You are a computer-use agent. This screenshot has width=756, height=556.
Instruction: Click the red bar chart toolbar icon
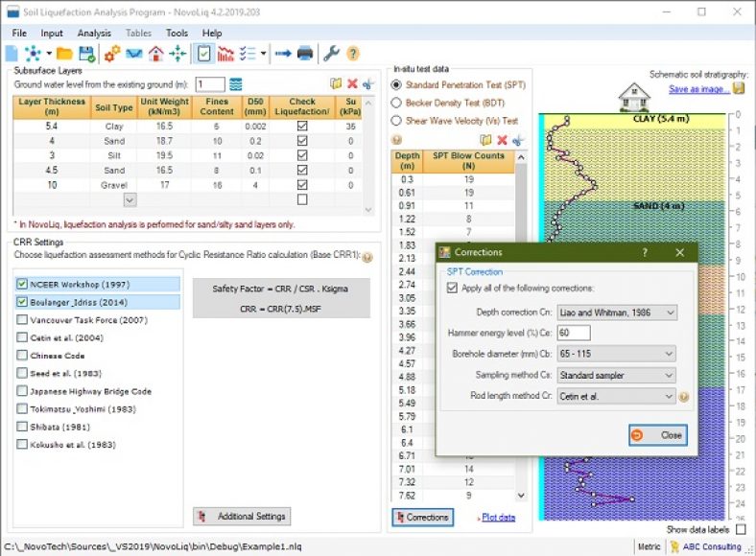(x=225, y=54)
